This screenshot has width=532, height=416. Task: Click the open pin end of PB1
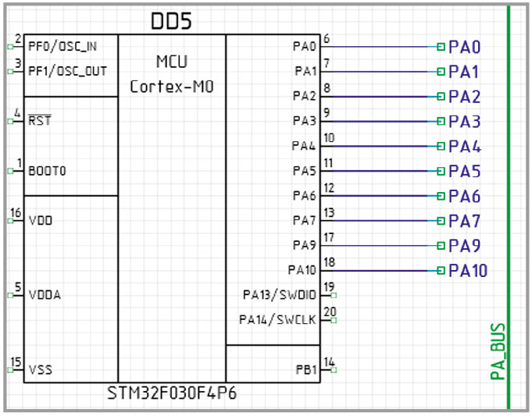point(334,370)
